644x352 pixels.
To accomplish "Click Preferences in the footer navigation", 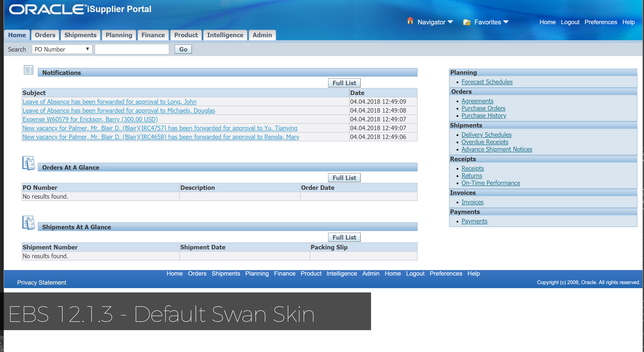I will coord(446,274).
